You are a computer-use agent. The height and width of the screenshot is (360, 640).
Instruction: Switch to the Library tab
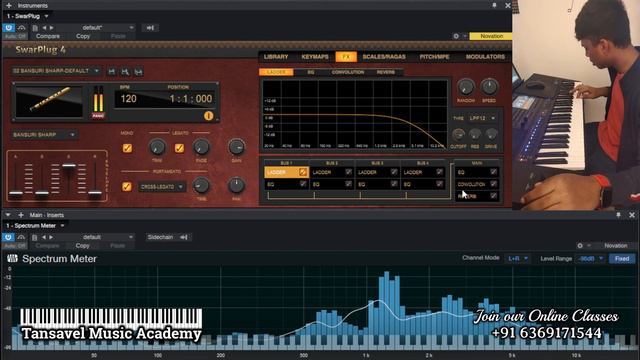pos(276,57)
